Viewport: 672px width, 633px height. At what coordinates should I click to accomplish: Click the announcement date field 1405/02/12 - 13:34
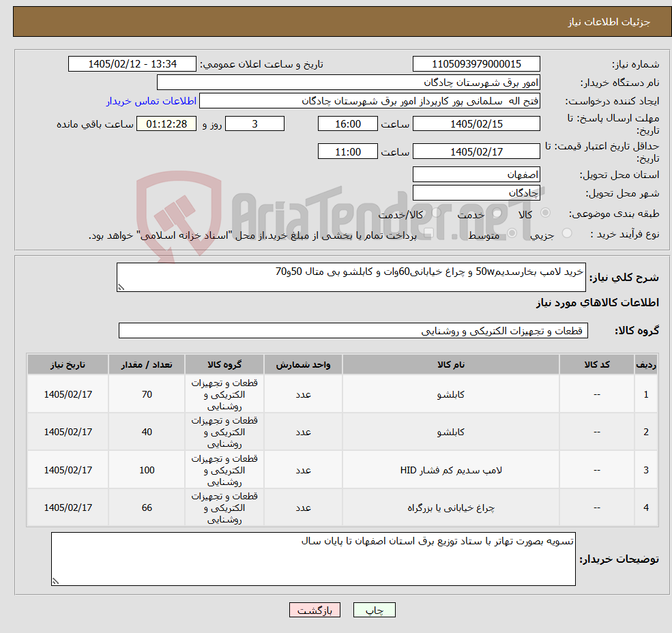(x=132, y=64)
